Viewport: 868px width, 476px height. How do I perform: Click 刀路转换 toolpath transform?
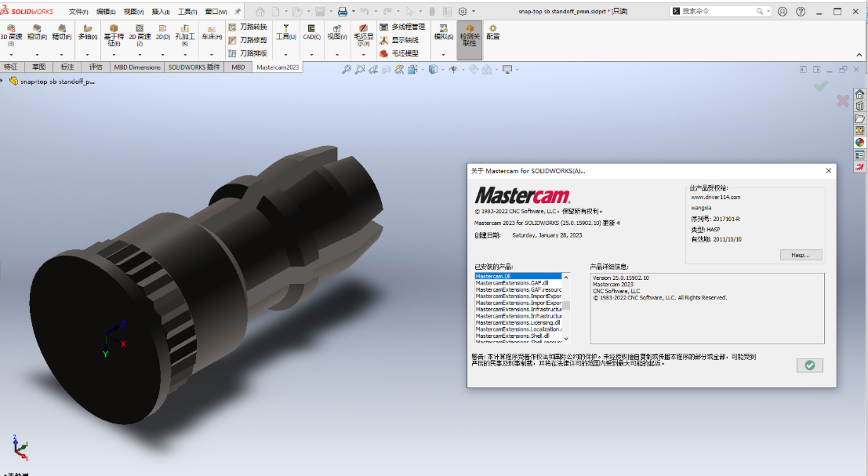click(x=248, y=27)
